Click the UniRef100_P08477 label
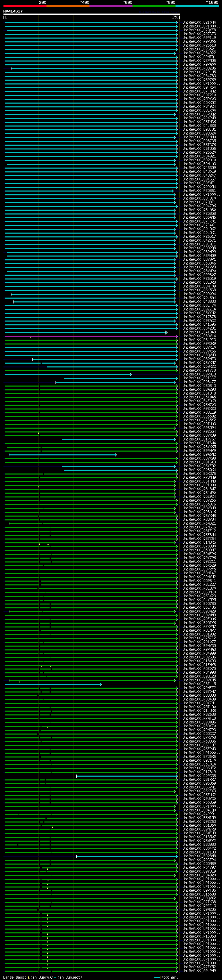Viewport: 222px width, 980px height. (199, 382)
